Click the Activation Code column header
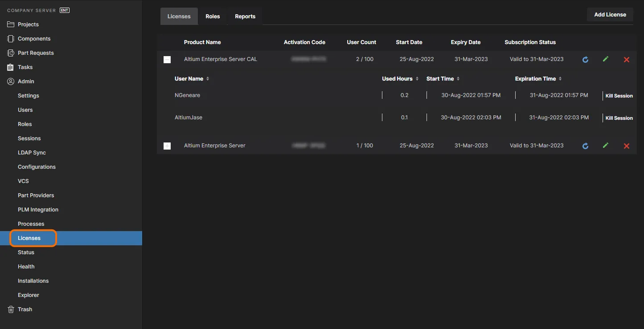Screen dimensions: 644x329 304,42
